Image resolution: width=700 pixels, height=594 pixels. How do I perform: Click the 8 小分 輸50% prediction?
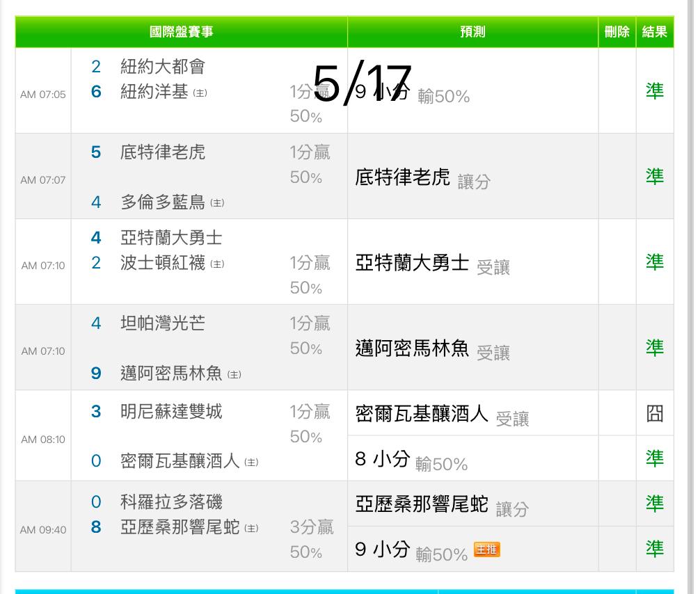pos(411,460)
